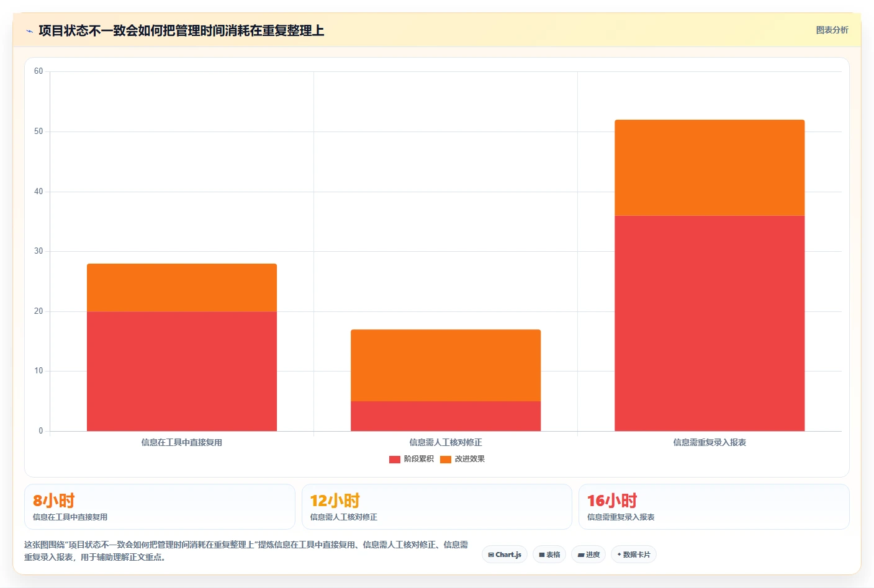Click the y-axis value 60
874x588 pixels.
click(38, 71)
